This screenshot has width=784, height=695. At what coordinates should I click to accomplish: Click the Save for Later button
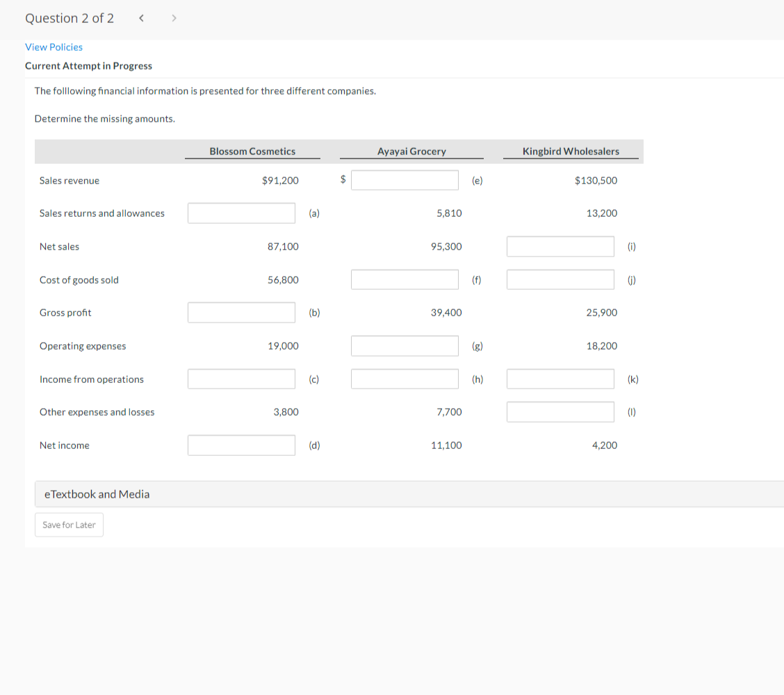click(x=69, y=525)
